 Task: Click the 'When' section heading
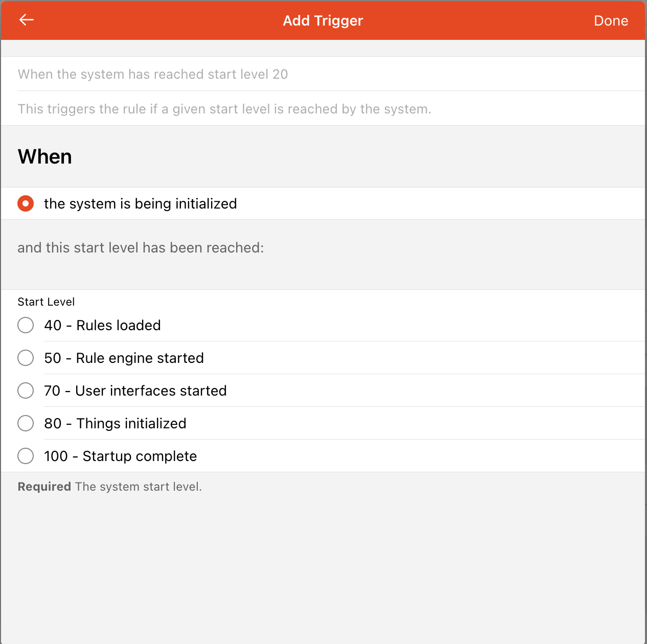(x=45, y=156)
